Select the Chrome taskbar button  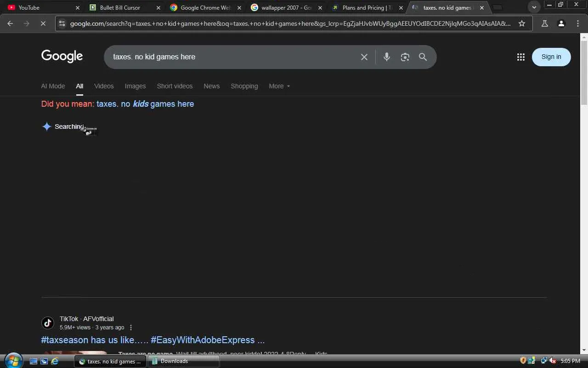110,362
